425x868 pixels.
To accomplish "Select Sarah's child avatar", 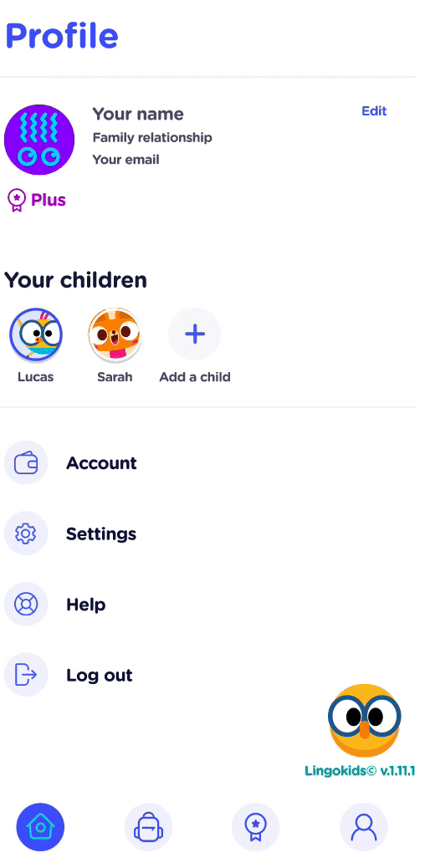I will pos(115,334).
